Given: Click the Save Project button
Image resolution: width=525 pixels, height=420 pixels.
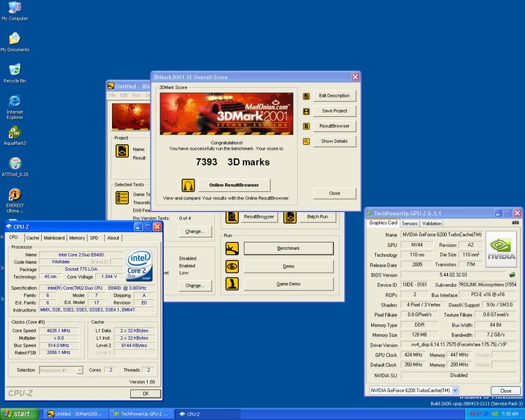Looking at the screenshot, I should 334,111.
